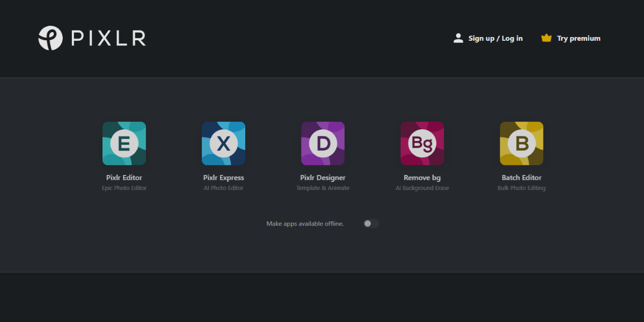Click the Try premium link
This screenshot has height=322, width=644.
coord(579,38)
